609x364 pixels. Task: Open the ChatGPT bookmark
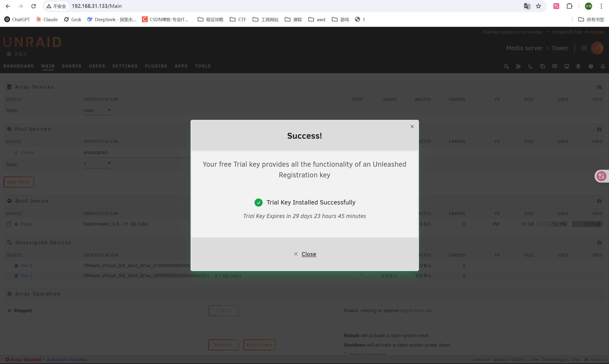pyautogui.click(x=17, y=19)
